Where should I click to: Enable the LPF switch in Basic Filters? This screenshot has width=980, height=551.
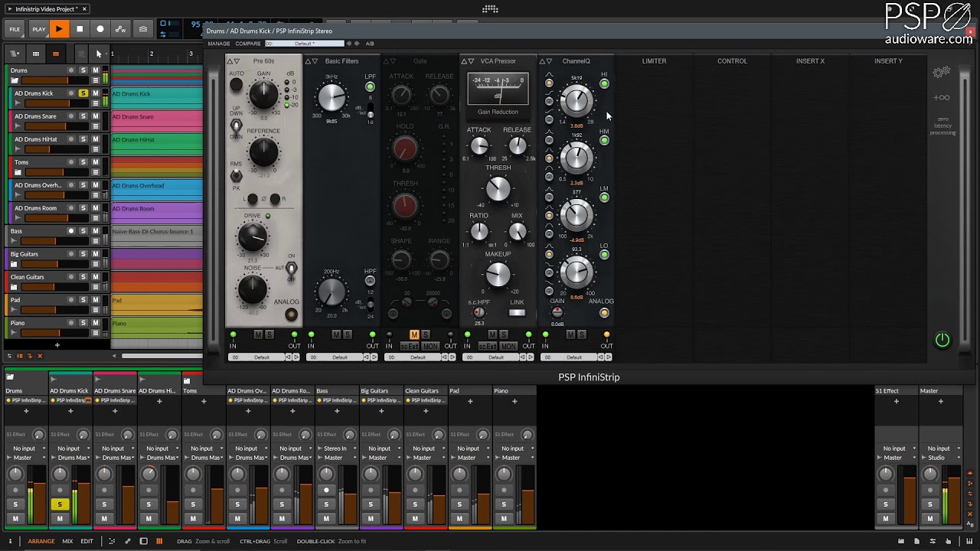[x=370, y=86]
